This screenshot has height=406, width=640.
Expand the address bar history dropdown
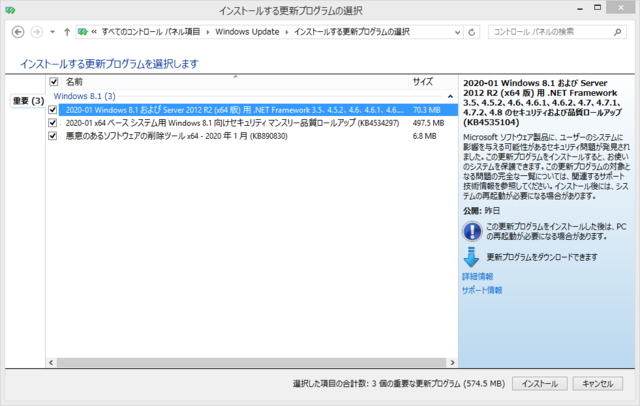457,32
